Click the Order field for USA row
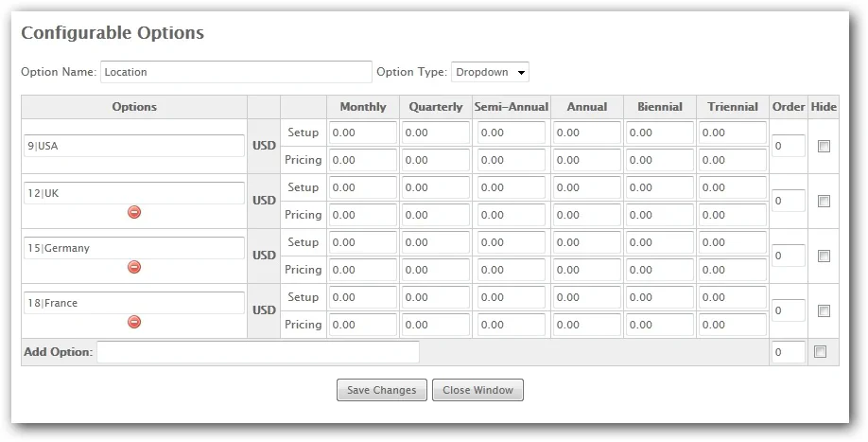 click(x=788, y=147)
